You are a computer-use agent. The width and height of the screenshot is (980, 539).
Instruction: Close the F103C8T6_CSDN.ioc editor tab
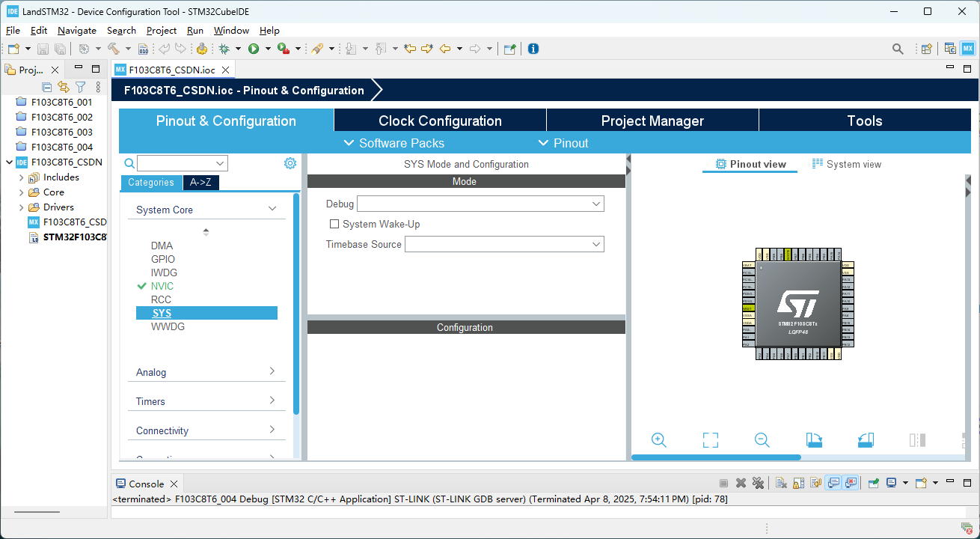coord(224,70)
